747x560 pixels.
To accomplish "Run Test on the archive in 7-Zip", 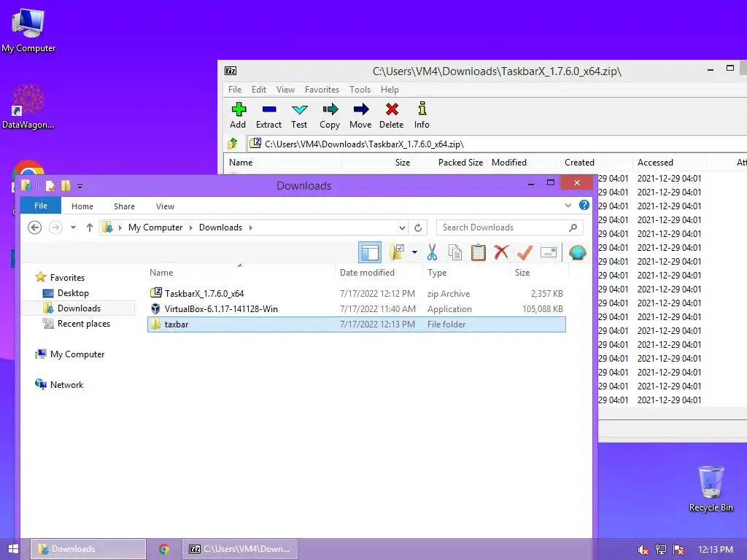I will click(299, 115).
